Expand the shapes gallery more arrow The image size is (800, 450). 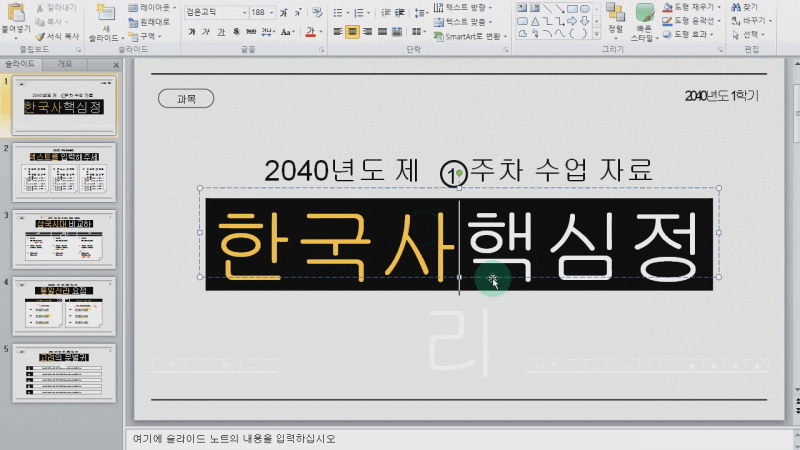coord(596,34)
